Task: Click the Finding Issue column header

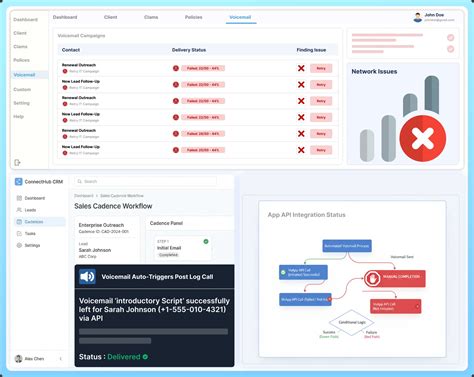Action: pos(311,50)
